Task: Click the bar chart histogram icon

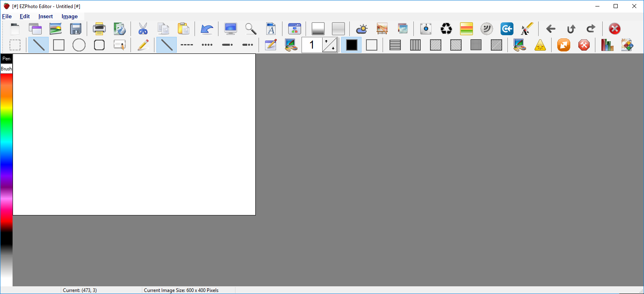Action: click(607, 45)
